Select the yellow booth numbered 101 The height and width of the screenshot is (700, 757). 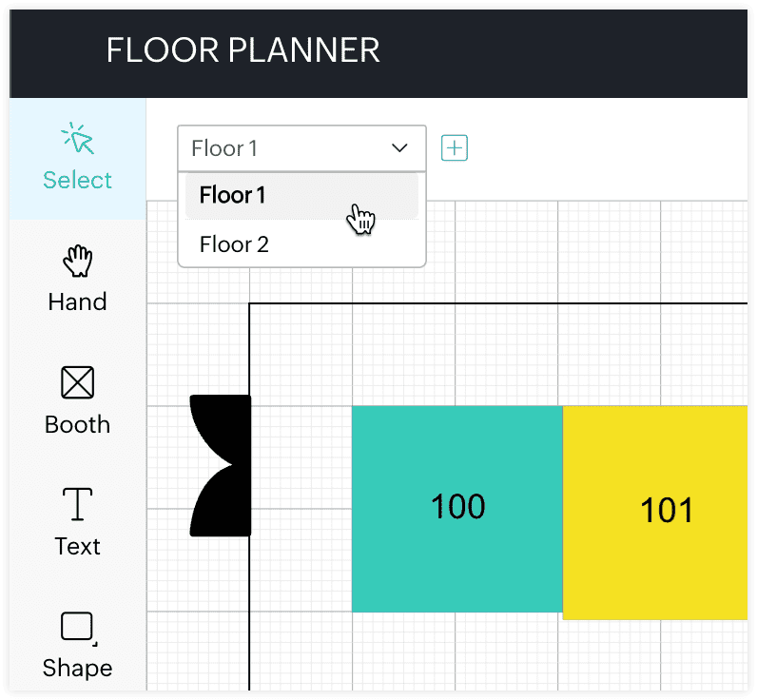(x=656, y=512)
